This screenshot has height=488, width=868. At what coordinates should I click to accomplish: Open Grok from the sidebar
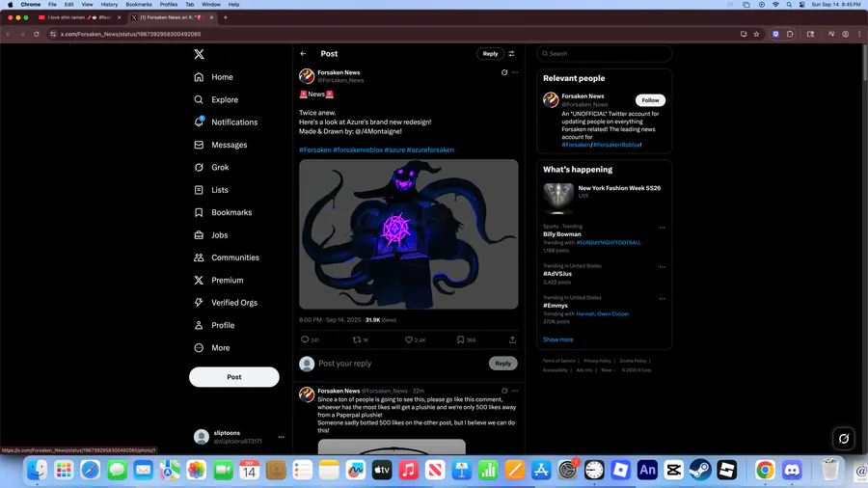(211, 167)
